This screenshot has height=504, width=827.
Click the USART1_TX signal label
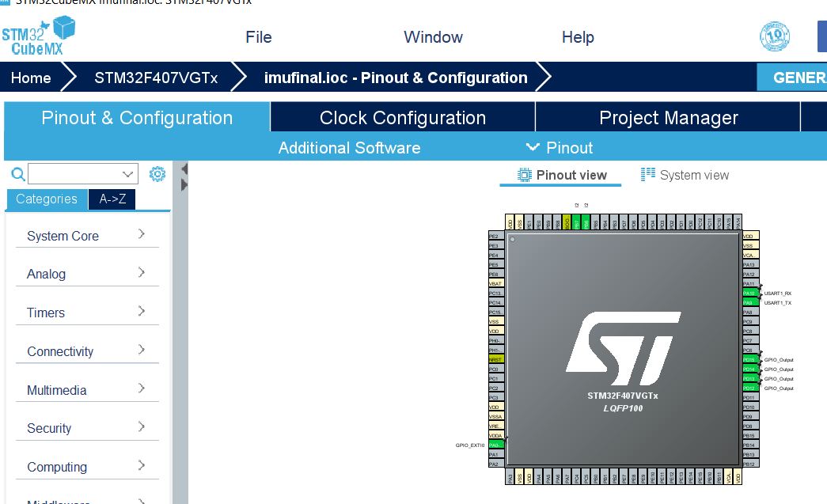[x=778, y=302]
